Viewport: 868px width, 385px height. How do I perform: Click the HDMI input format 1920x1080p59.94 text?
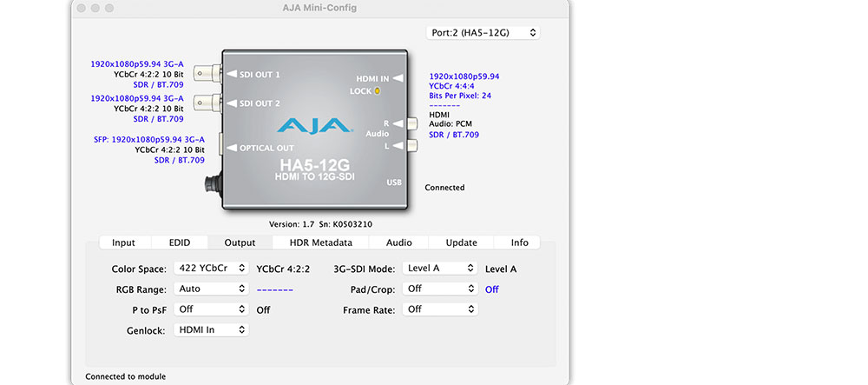pyautogui.click(x=464, y=76)
